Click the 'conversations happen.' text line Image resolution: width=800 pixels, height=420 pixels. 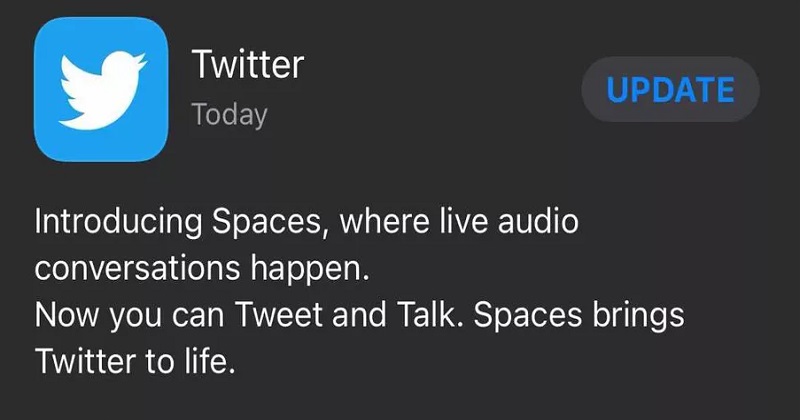coord(202,268)
